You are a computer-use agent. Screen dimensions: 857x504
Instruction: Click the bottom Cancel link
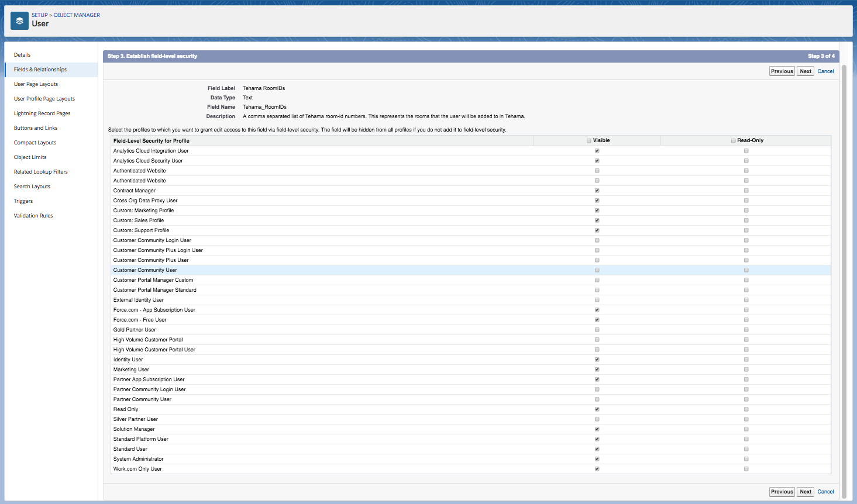(x=825, y=492)
